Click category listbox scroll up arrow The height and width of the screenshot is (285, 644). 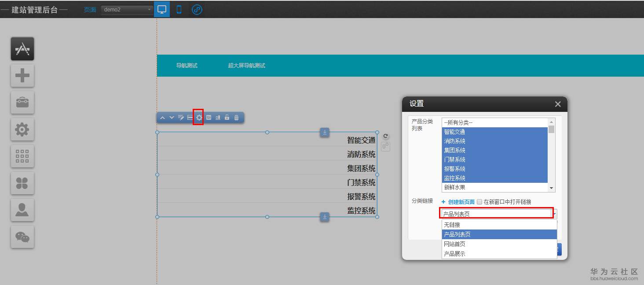(x=552, y=122)
